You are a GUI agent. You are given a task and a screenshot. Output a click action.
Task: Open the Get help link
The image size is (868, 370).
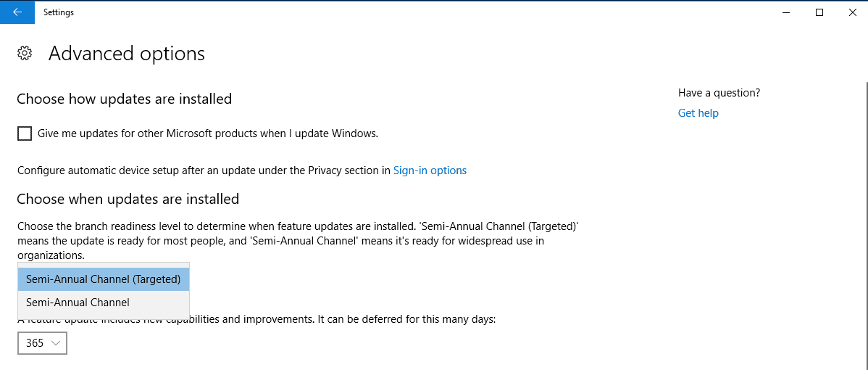pos(698,113)
